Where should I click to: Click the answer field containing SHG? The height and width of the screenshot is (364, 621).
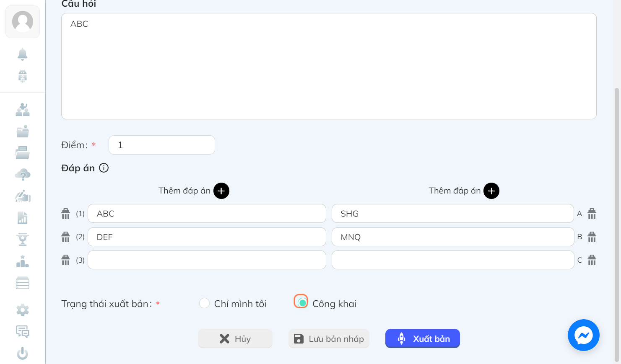453,214
